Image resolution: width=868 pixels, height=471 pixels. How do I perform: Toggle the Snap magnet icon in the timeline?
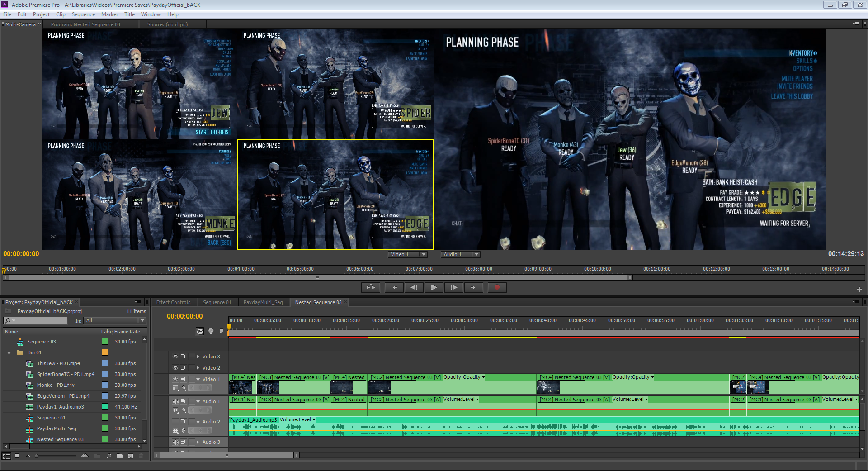coord(200,332)
